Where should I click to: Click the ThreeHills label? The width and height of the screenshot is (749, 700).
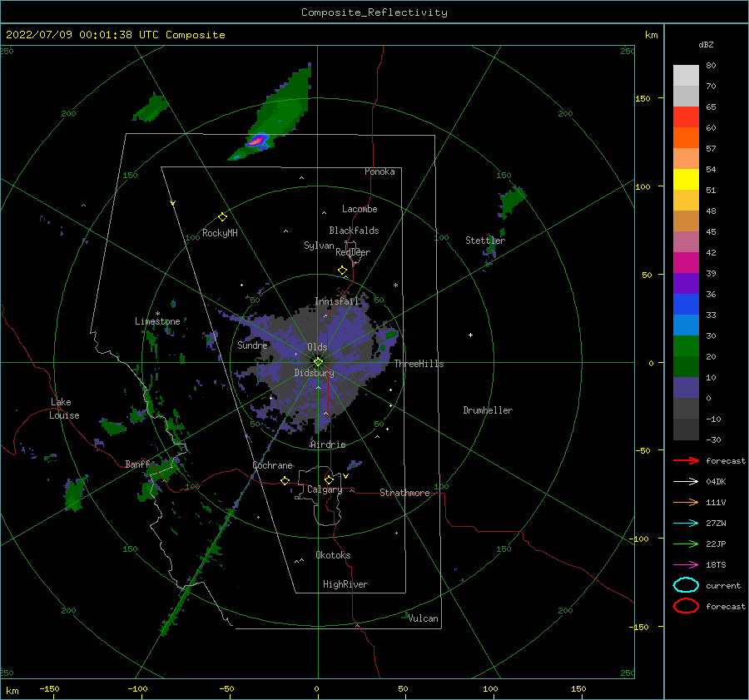coord(419,364)
